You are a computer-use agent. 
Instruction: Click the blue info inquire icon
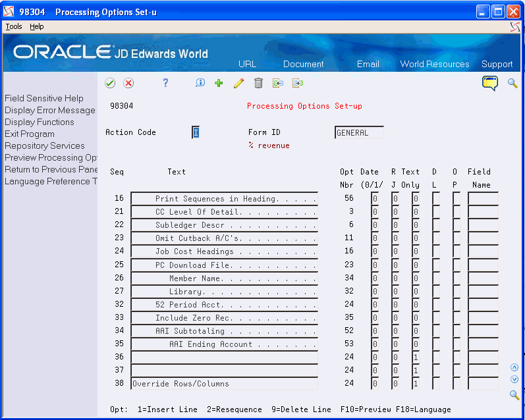coord(200,83)
